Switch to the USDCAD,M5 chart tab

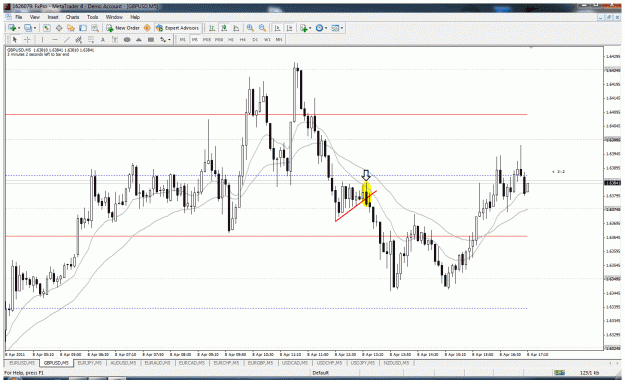[x=295, y=363]
